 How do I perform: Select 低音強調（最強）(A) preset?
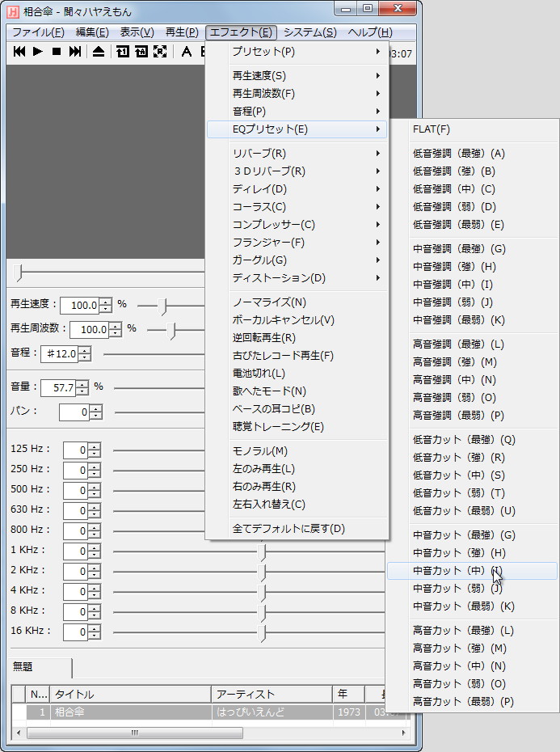click(472, 154)
